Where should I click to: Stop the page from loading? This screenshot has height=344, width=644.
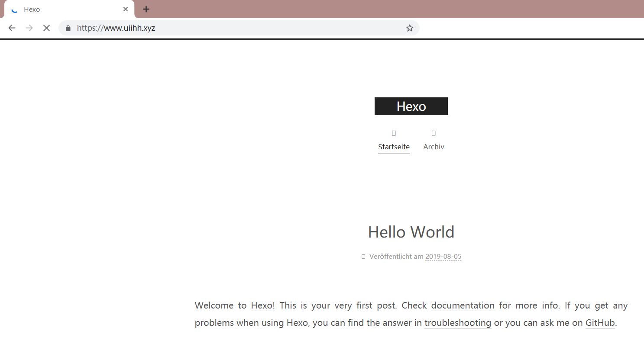coord(46,28)
